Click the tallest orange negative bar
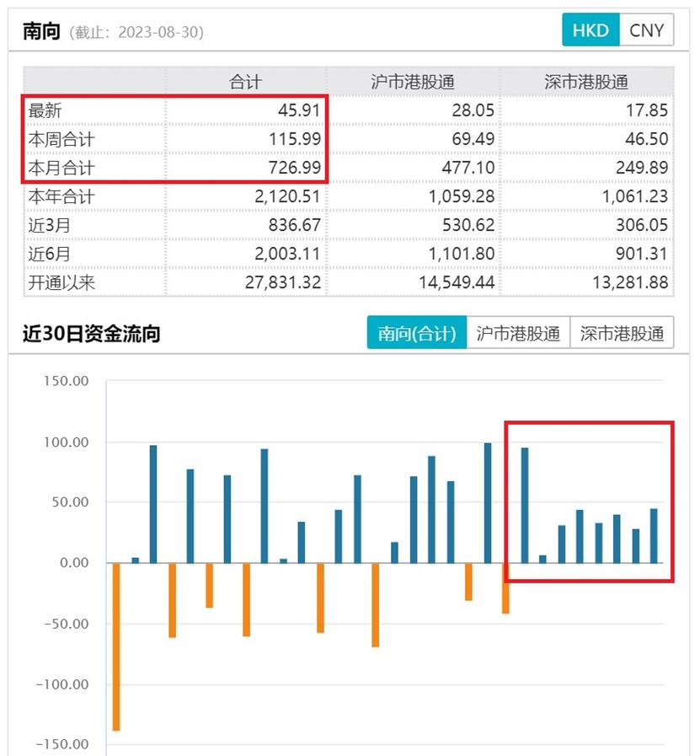700x756 pixels. (x=116, y=646)
